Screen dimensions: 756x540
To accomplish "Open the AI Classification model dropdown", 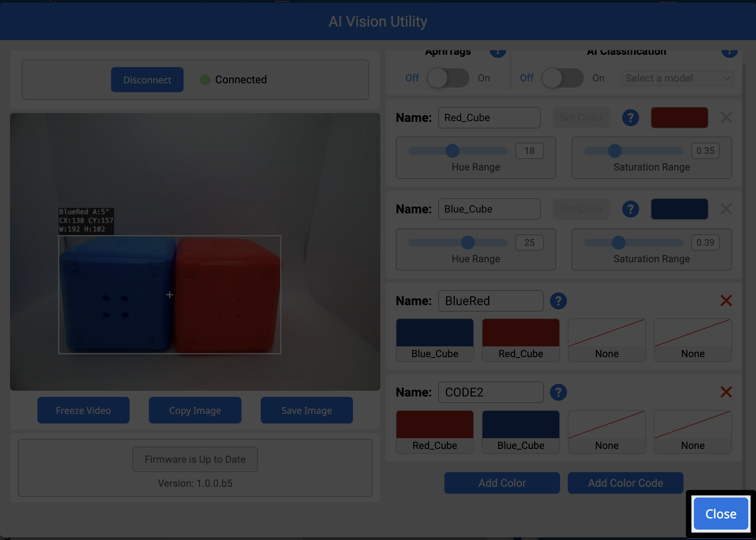I will coord(677,78).
